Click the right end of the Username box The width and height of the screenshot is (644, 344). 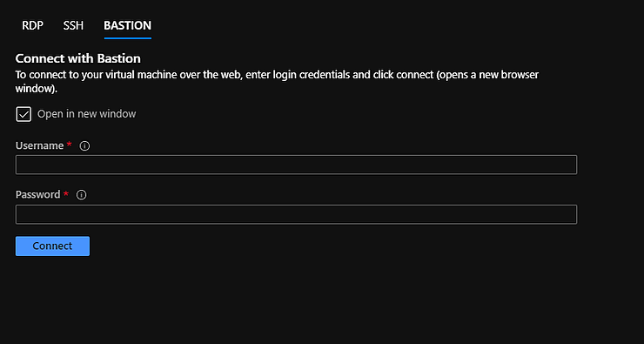coord(569,165)
